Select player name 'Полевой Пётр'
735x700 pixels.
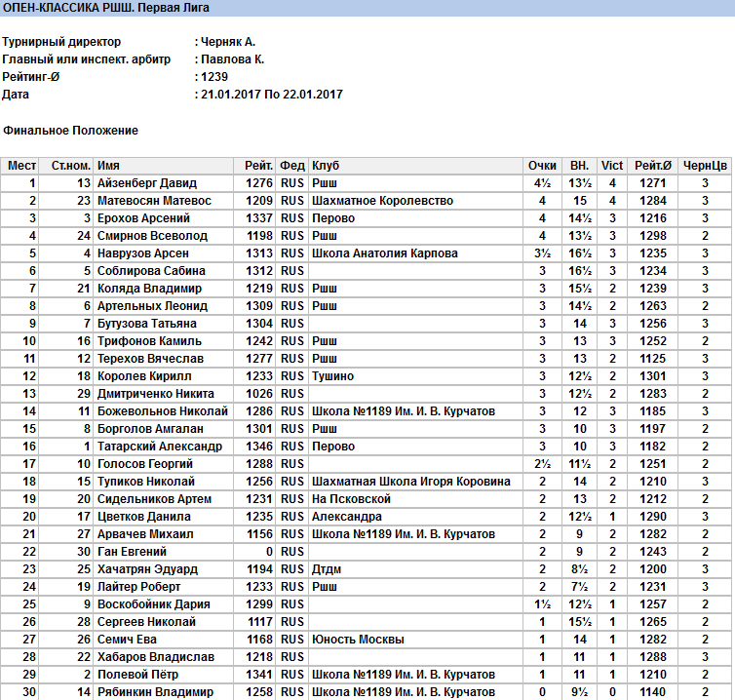(x=137, y=675)
